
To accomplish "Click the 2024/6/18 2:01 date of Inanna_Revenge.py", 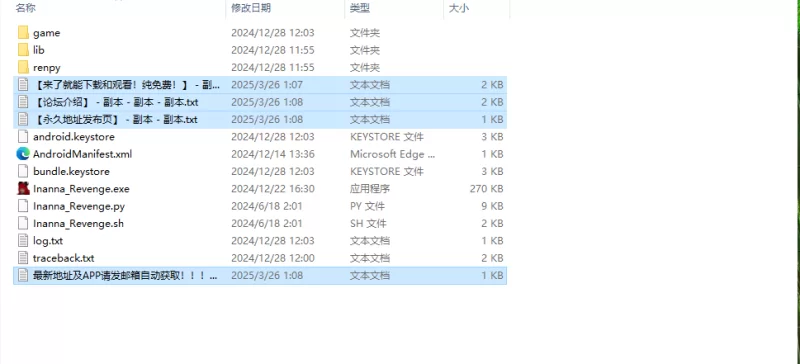I will pyautogui.click(x=267, y=206).
